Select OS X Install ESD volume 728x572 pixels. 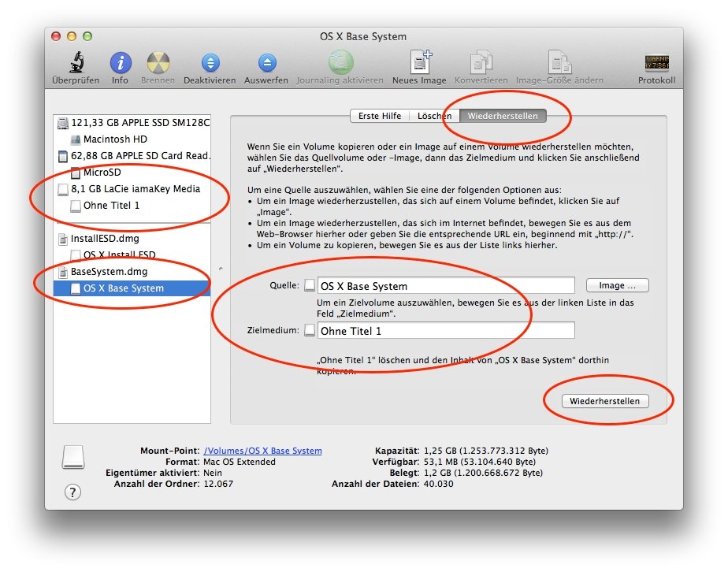pyautogui.click(x=132, y=255)
